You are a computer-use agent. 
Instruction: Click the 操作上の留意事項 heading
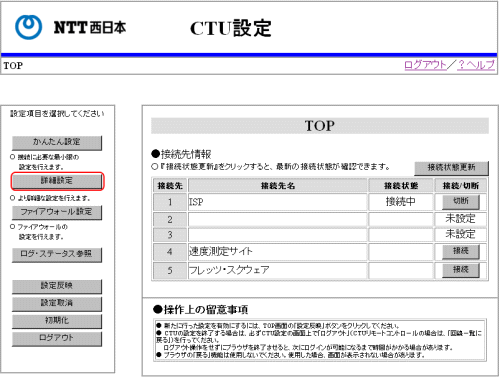[200, 309]
